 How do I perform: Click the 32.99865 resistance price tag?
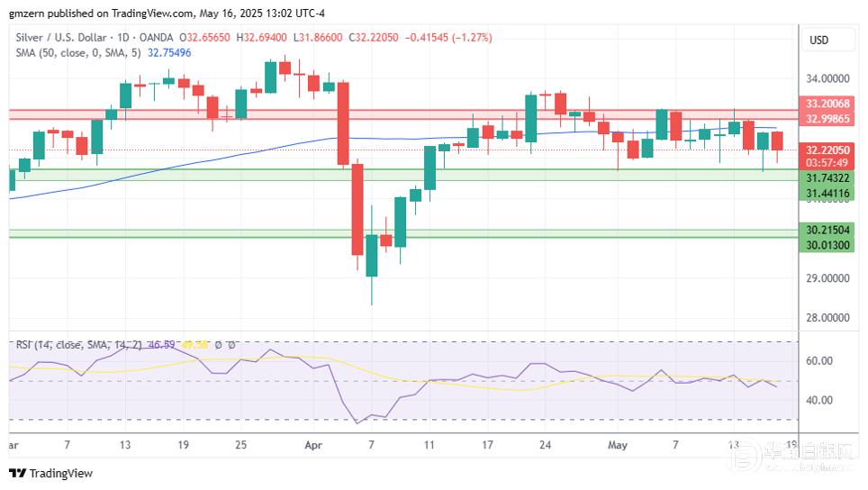click(x=827, y=119)
